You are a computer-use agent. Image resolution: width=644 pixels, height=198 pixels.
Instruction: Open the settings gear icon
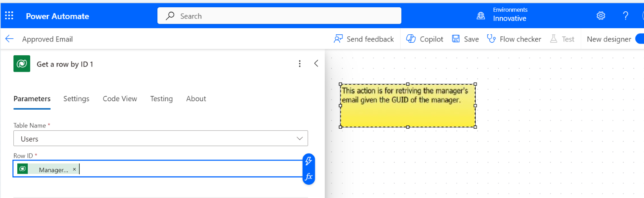(601, 16)
